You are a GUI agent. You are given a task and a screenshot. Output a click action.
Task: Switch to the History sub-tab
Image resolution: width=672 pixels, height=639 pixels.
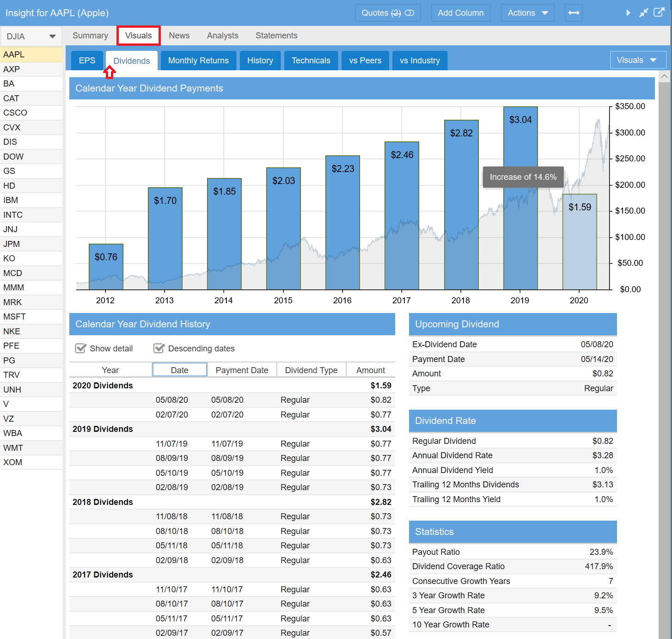260,61
